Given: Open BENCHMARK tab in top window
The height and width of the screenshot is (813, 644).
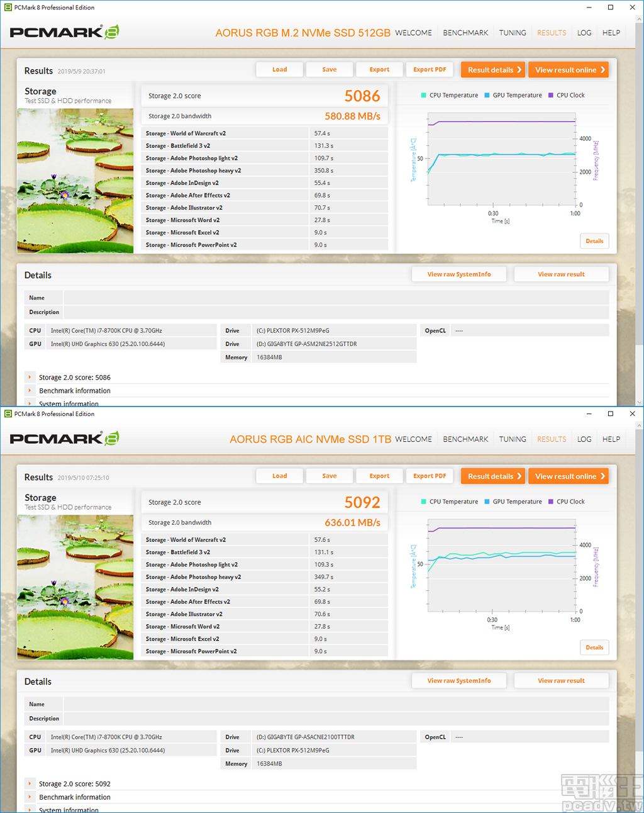Looking at the screenshot, I should coord(465,33).
